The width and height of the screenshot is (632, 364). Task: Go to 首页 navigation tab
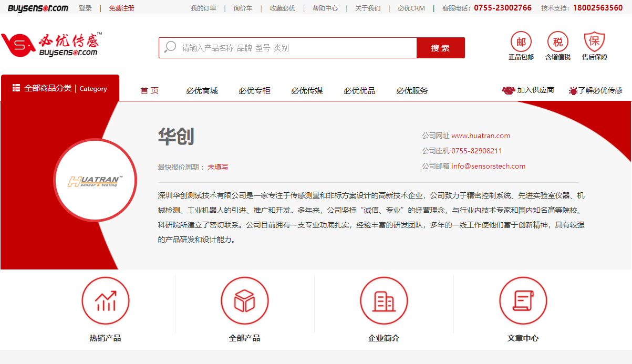(x=150, y=90)
